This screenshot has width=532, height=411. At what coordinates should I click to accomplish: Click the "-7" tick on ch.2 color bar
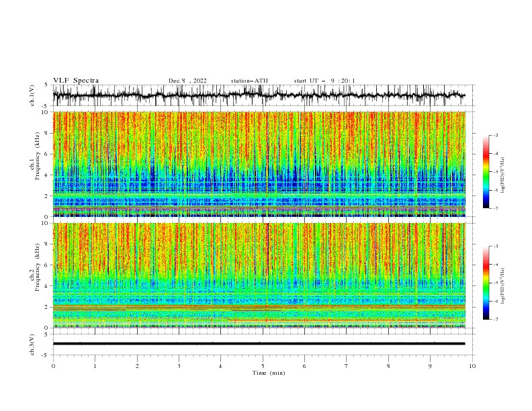(496, 320)
